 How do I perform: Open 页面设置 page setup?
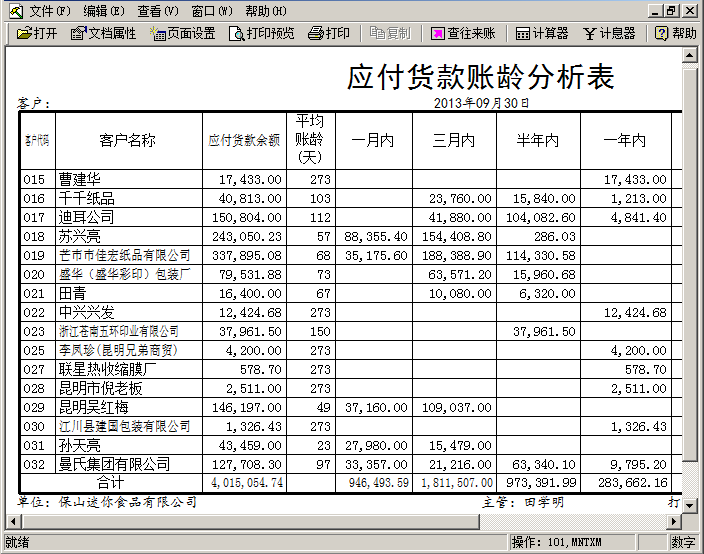(182, 33)
